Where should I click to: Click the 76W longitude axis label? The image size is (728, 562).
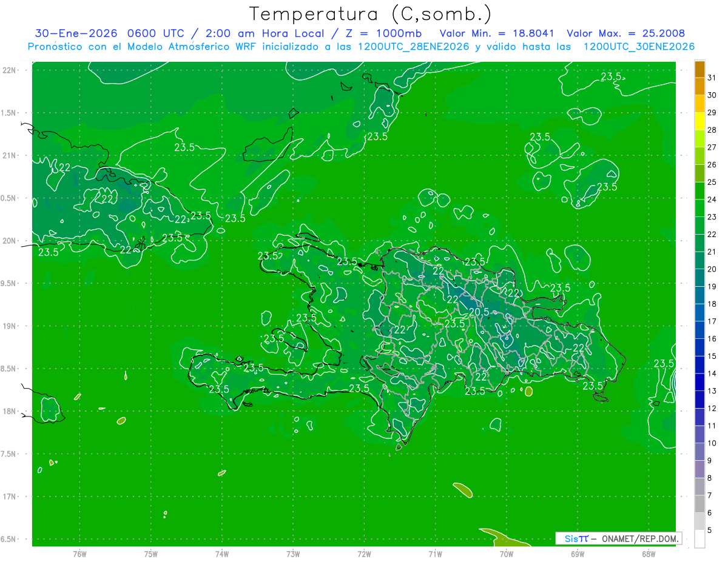tap(79, 554)
